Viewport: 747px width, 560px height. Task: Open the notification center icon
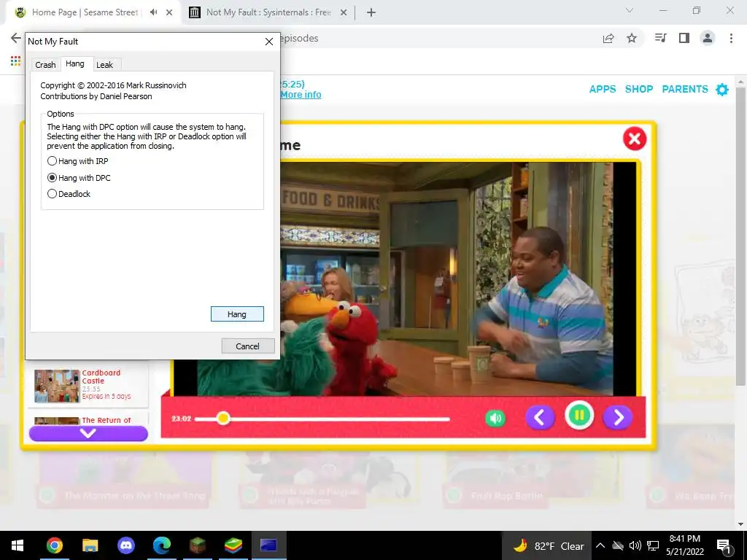pyautogui.click(x=724, y=546)
